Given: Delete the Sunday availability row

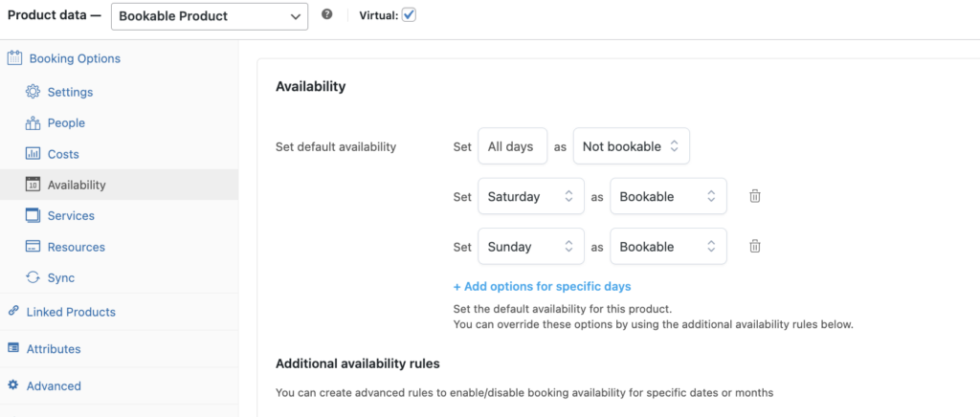Looking at the screenshot, I should click(x=754, y=247).
